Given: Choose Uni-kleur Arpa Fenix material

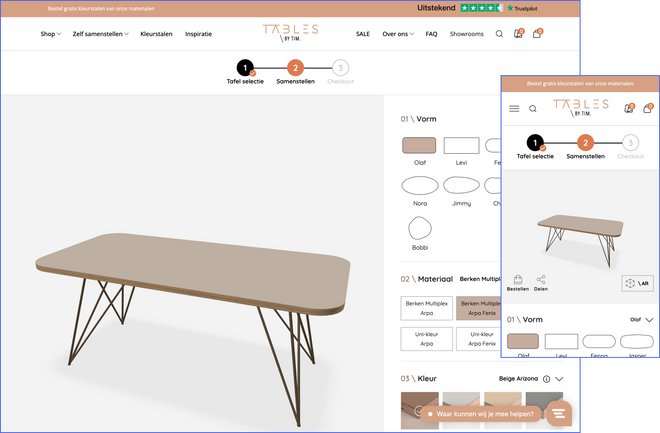Looking at the screenshot, I should tap(479, 339).
